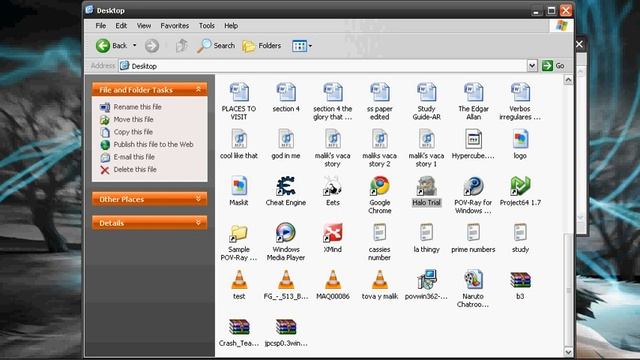Click Publish this file to the Web

point(153,144)
